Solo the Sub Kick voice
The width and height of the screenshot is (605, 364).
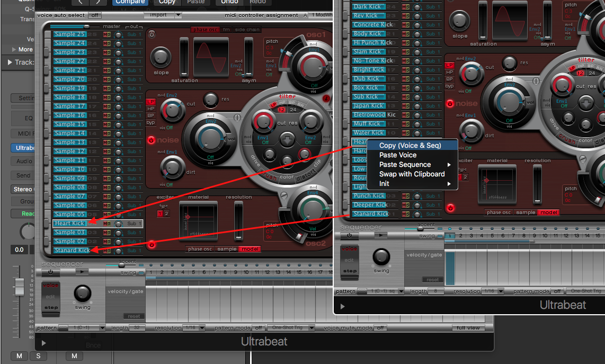(x=407, y=97)
